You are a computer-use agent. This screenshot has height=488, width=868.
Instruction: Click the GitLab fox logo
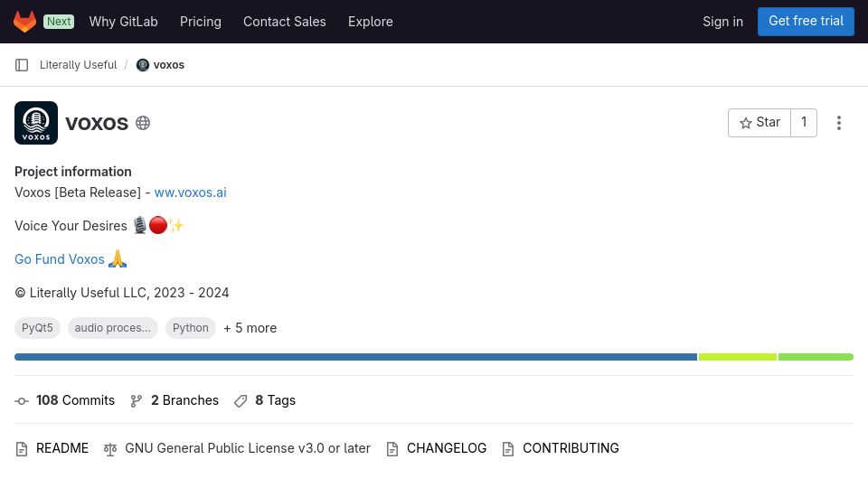click(25, 22)
